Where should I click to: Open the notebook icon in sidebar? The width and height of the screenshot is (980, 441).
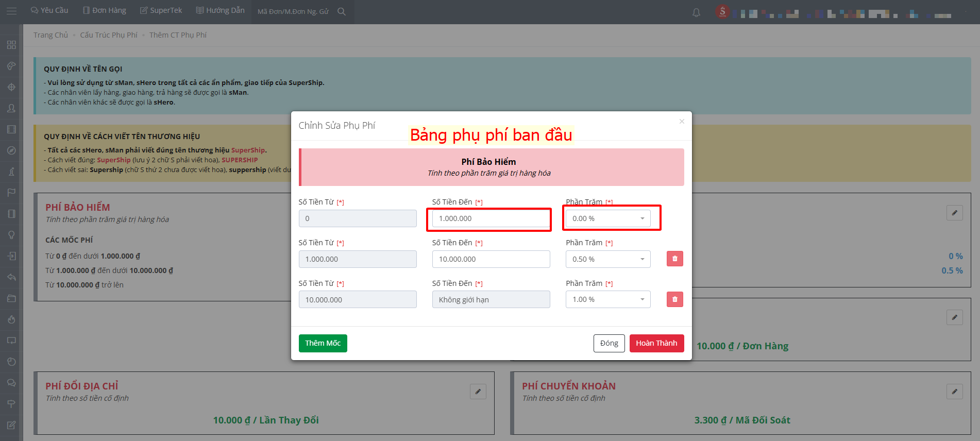[x=11, y=214]
